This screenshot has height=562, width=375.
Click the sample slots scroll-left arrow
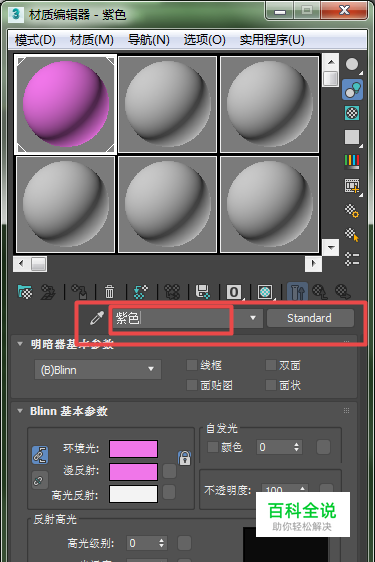(x=22, y=264)
